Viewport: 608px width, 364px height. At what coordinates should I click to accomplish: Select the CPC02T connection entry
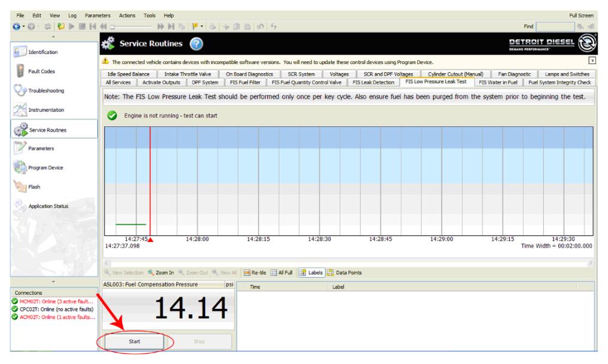pos(53,309)
